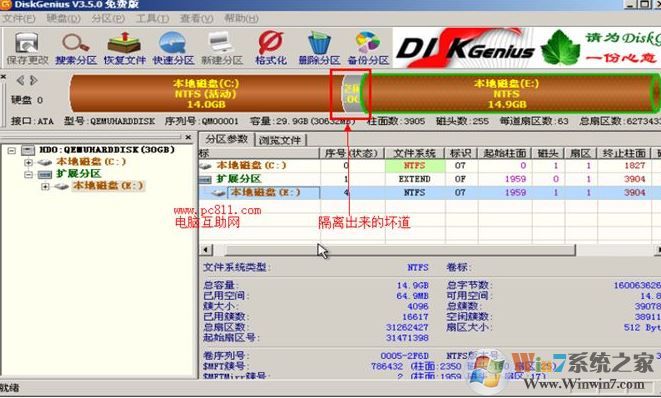Expand local disk C: tree node
The height and width of the screenshot is (398, 661).
[x=28, y=162]
